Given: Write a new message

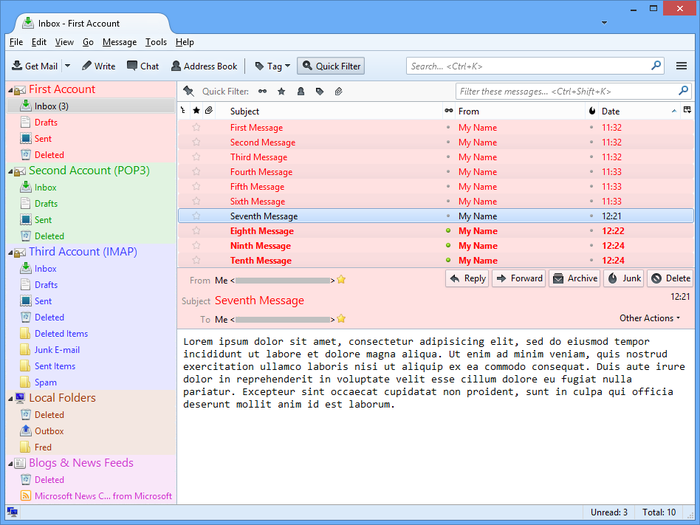Looking at the screenshot, I should (99, 66).
